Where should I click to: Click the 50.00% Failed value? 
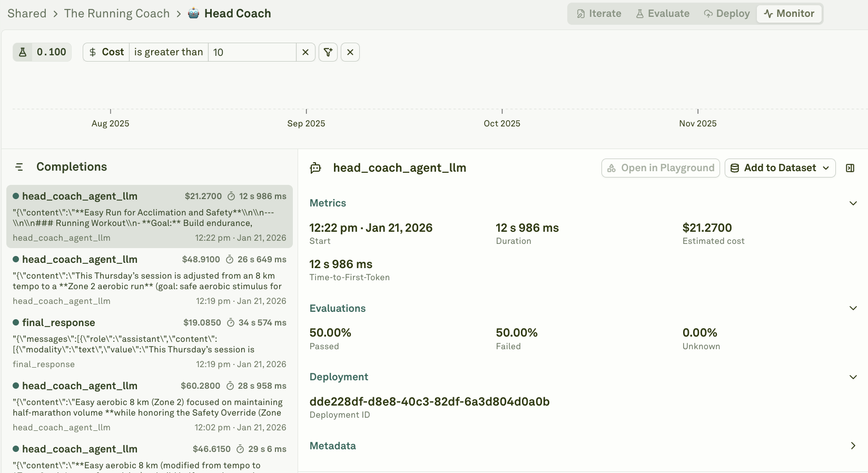tap(517, 333)
